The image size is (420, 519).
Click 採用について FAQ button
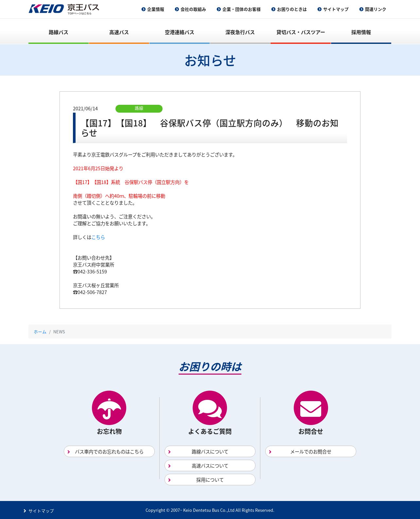[210, 480]
